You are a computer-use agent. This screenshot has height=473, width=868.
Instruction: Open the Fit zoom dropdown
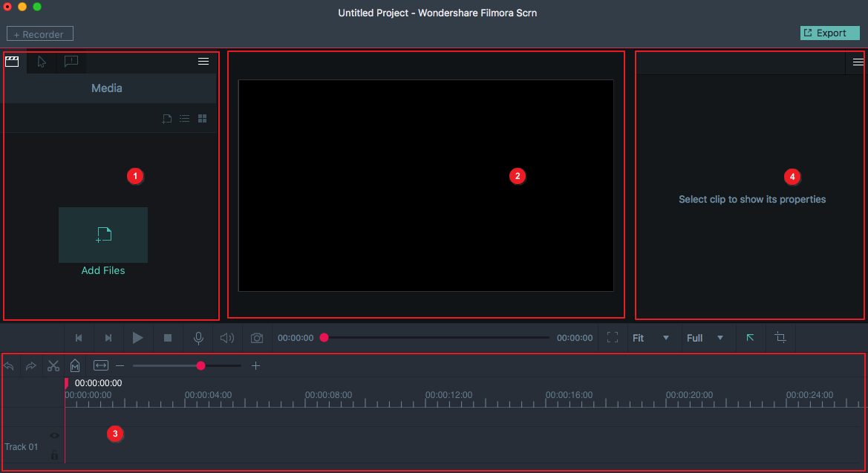tap(651, 338)
